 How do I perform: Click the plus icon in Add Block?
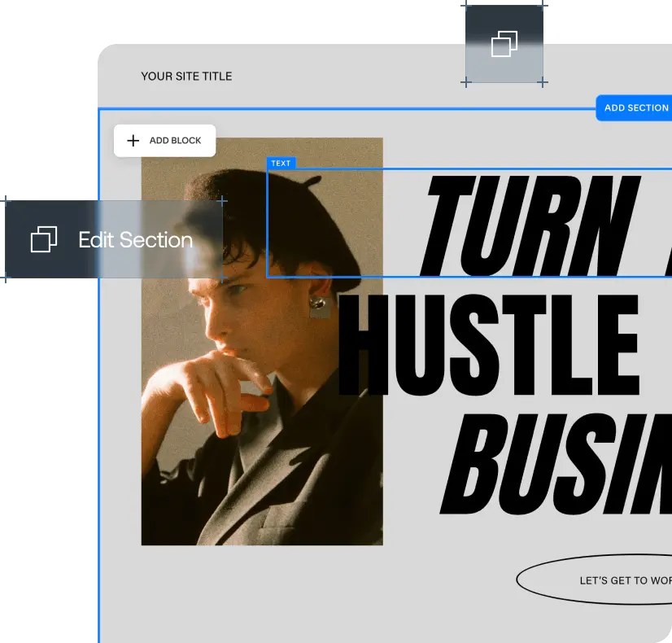click(x=133, y=141)
